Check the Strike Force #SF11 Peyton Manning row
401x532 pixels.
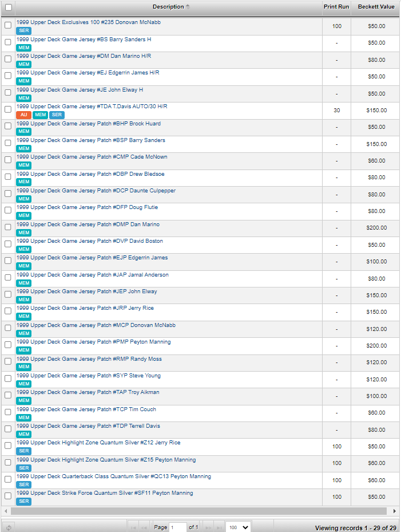point(8,496)
